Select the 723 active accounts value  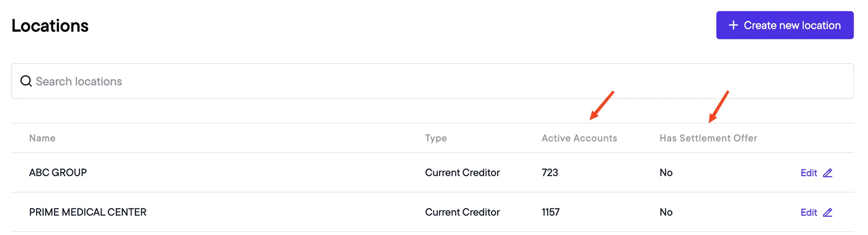pyautogui.click(x=550, y=172)
